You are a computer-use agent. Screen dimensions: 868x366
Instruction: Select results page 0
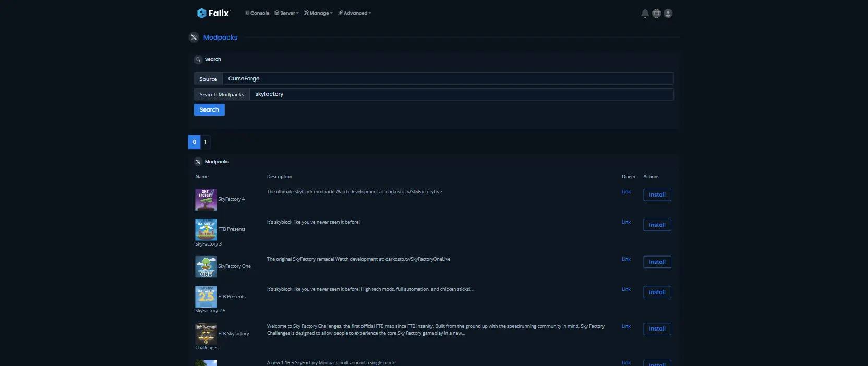coord(194,142)
